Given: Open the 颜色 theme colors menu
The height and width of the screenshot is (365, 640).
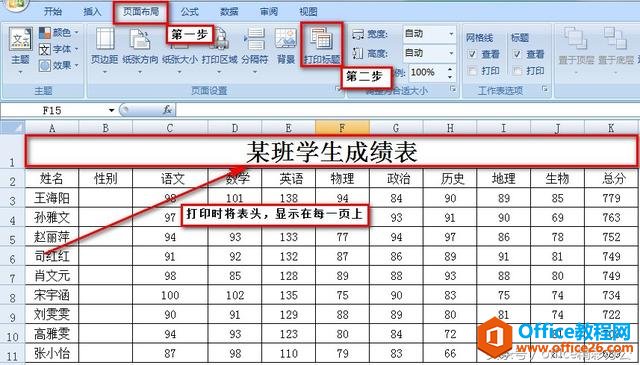Looking at the screenshot, I should point(59,32).
